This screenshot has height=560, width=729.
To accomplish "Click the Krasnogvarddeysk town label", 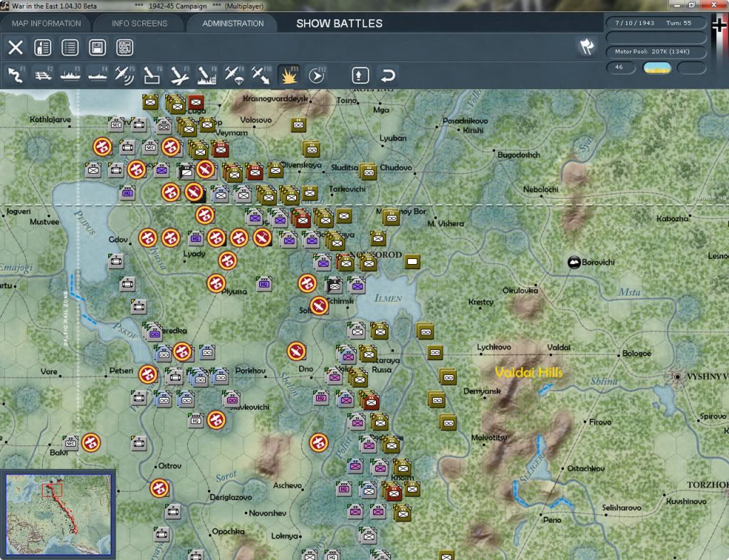I will click(x=276, y=98).
